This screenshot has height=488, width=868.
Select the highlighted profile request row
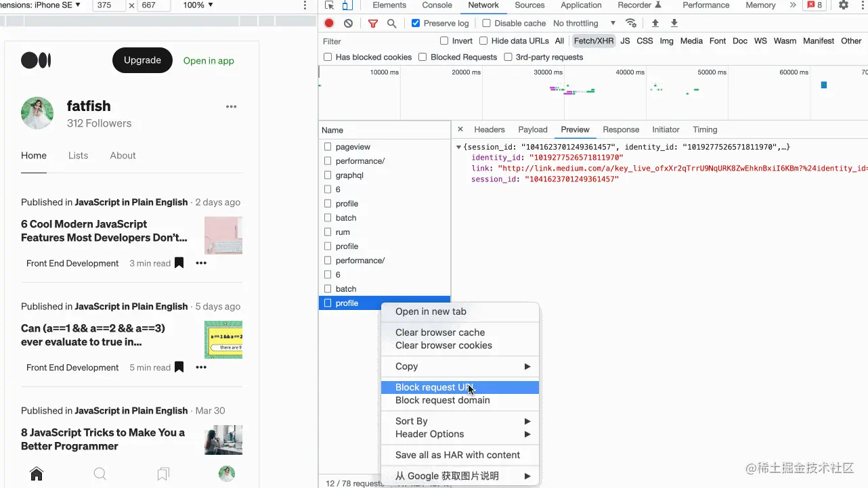coord(346,303)
